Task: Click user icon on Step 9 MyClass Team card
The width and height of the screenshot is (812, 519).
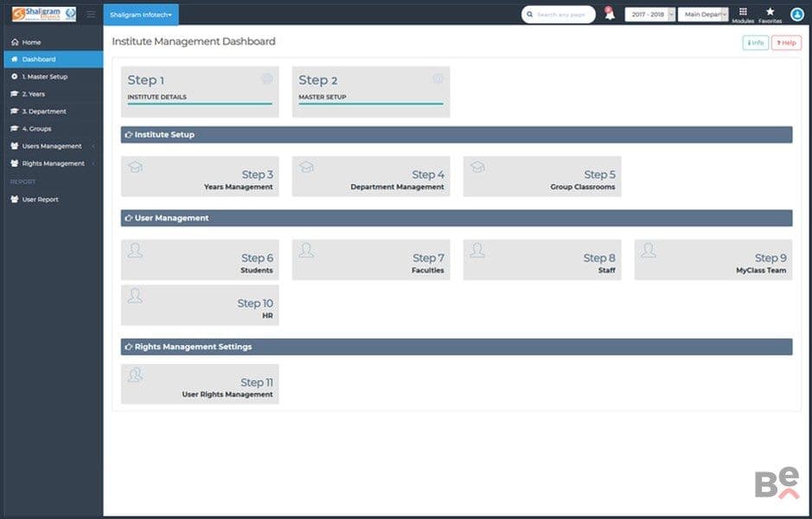Action: point(649,251)
